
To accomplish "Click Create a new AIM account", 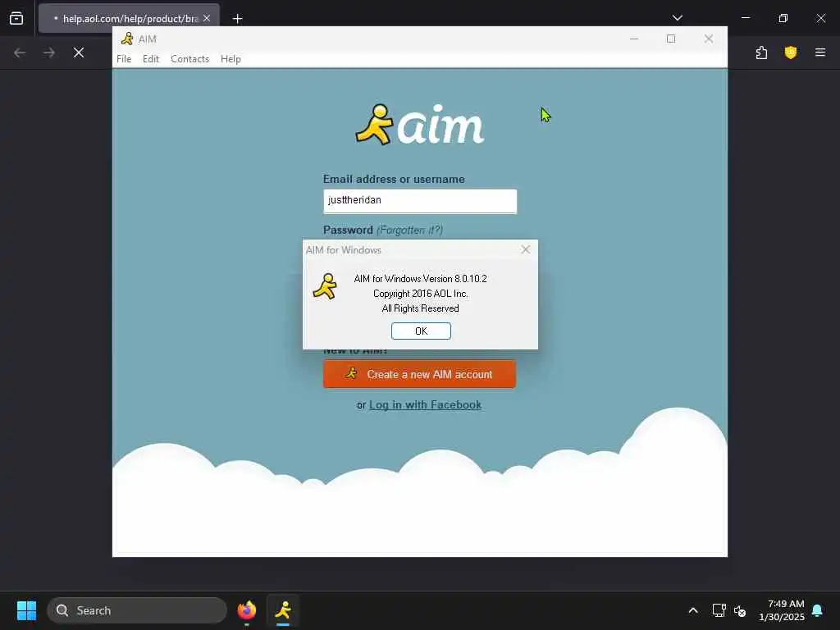I will coord(419,374).
